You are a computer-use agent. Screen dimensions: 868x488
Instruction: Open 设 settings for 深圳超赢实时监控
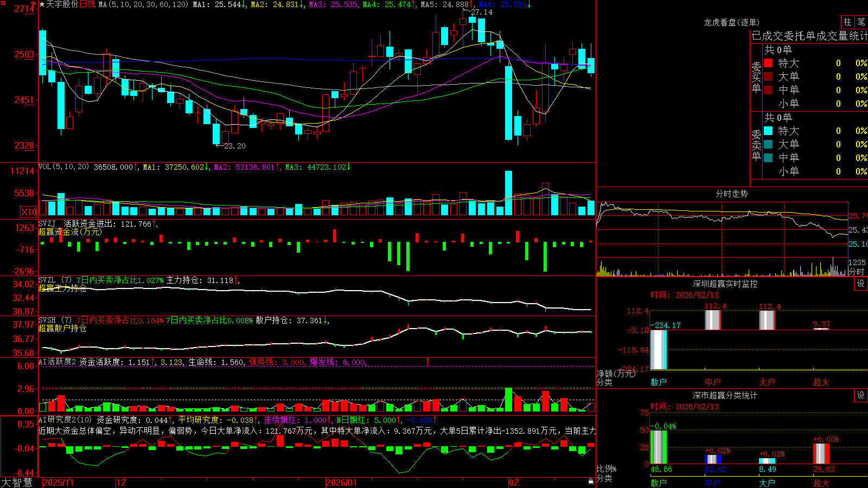(x=860, y=284)
